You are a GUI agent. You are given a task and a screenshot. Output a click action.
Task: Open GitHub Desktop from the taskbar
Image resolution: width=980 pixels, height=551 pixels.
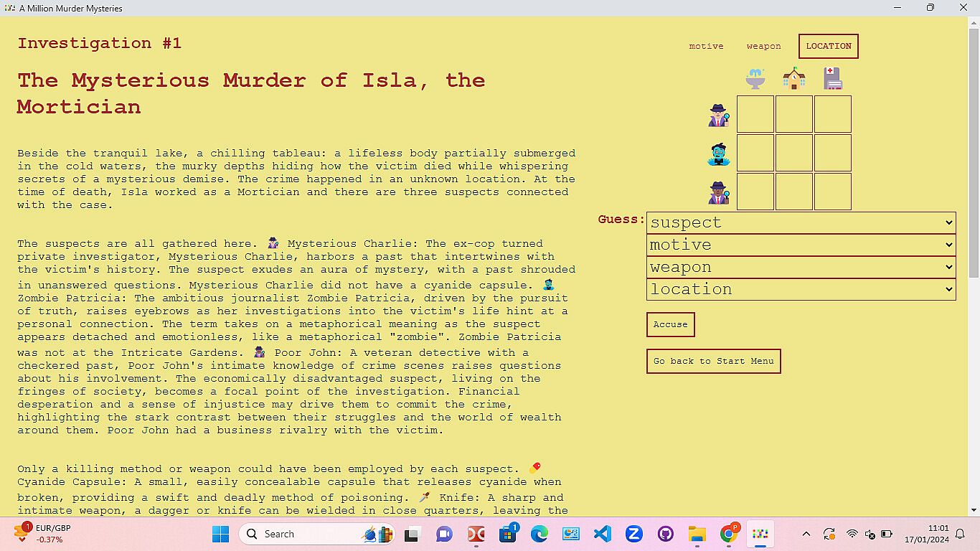coord(666,534)
